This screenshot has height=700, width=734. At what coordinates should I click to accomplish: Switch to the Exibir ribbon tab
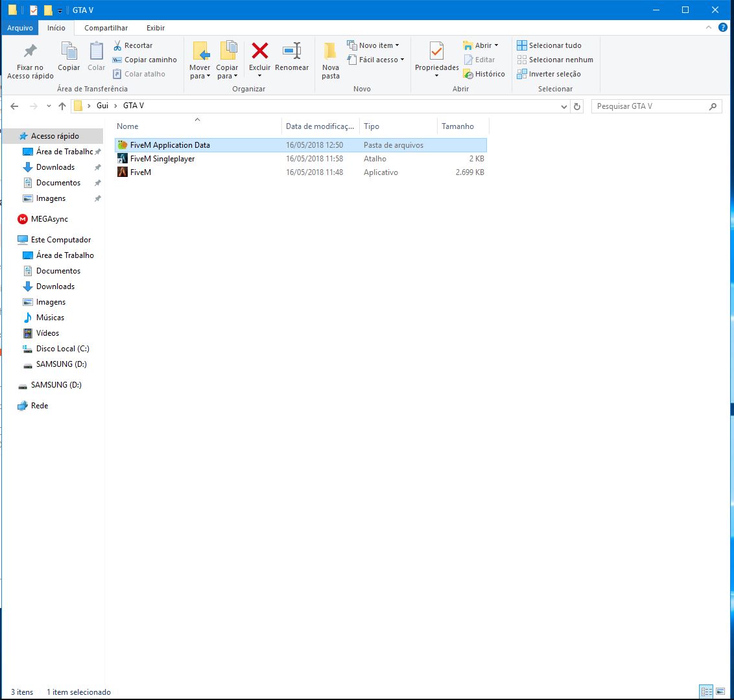(156, 28)
